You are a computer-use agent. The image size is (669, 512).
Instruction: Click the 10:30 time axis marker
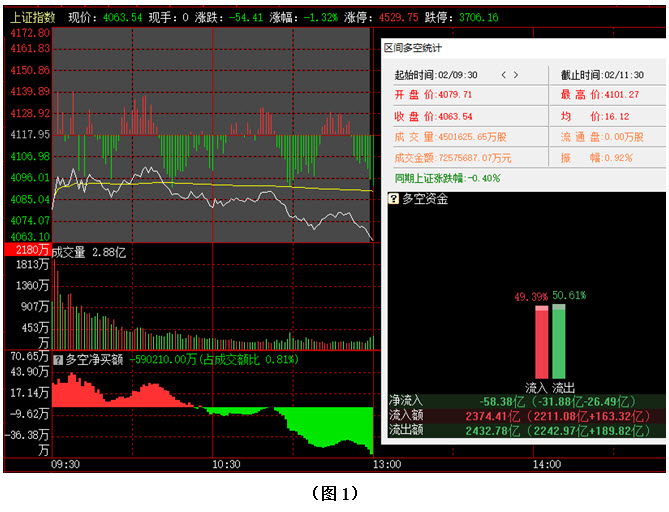point(227,465)
